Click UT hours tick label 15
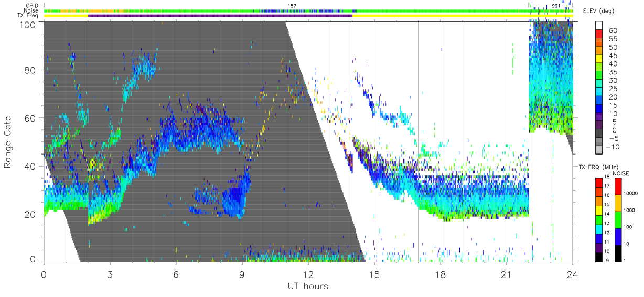 pos(374,274)
